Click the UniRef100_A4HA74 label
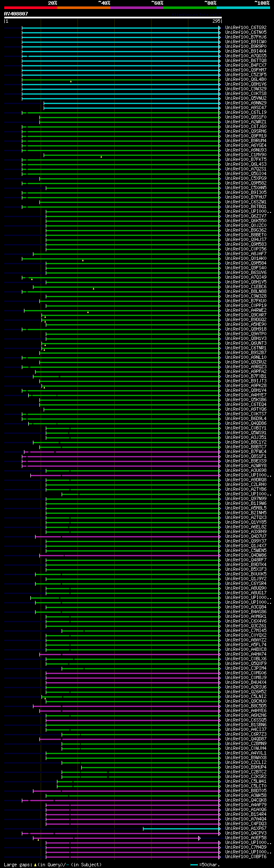 click(246, 654)
